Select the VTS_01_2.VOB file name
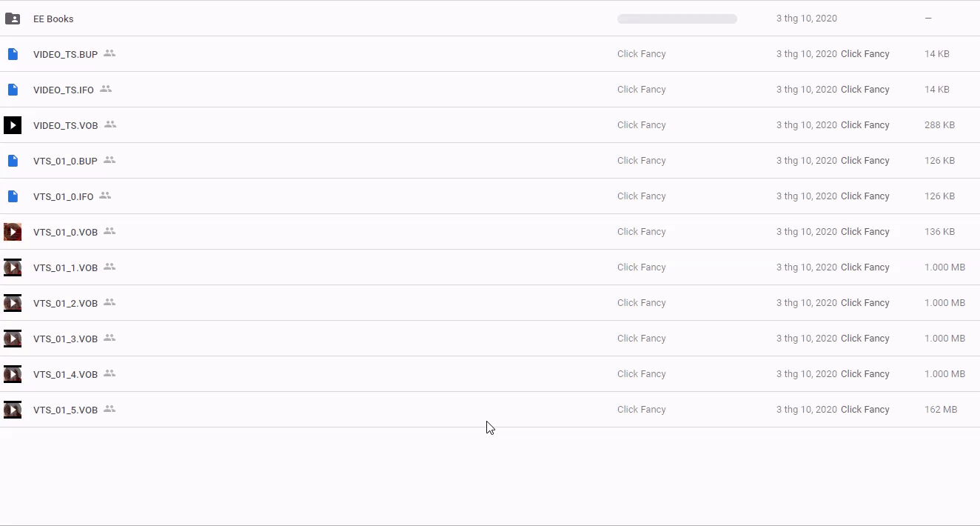The height and width of the screenshot is (526, 980). [65, 303]
